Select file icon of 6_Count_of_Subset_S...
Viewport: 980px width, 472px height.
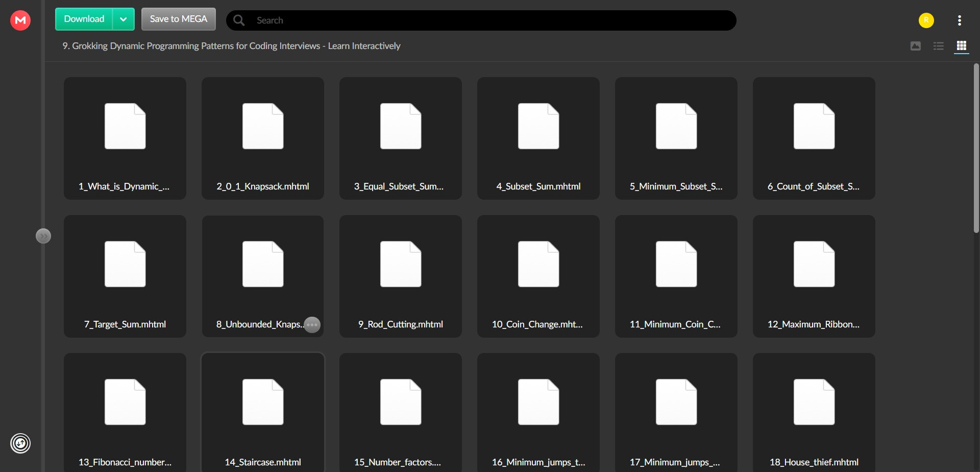click(814, 126)
